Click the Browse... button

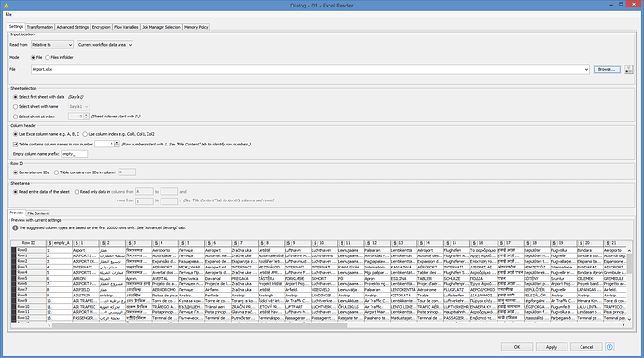[x=607, y=69]
